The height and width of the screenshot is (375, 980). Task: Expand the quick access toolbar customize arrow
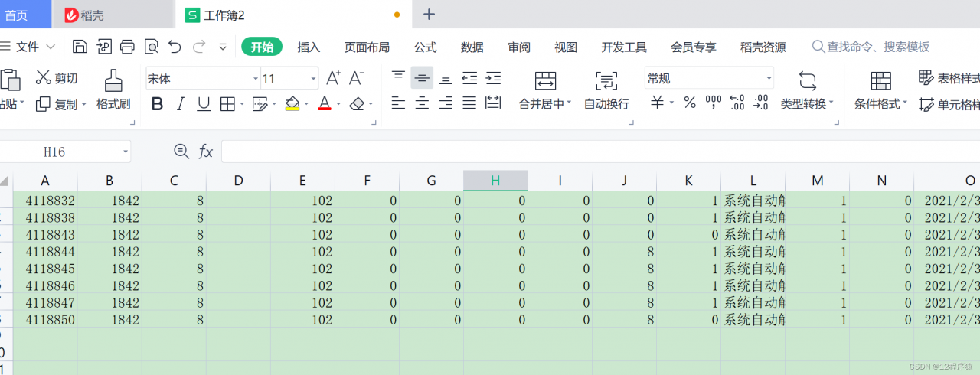coord(223,47)
